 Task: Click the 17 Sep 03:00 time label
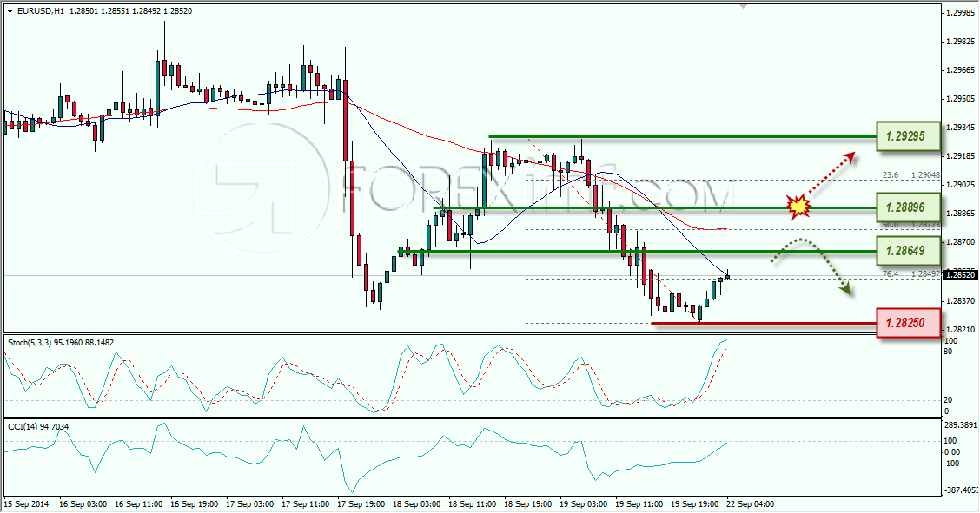coord(250,503)
